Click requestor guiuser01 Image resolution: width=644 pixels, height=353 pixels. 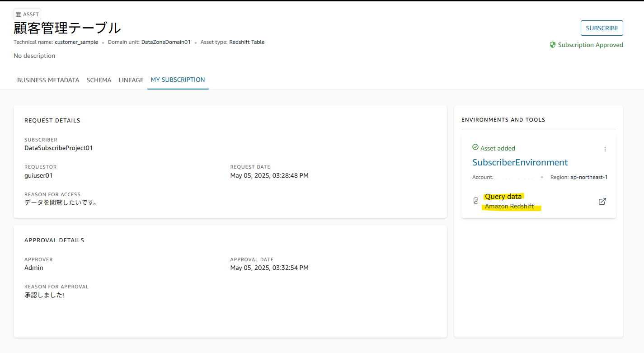click(x=38, y=175)
